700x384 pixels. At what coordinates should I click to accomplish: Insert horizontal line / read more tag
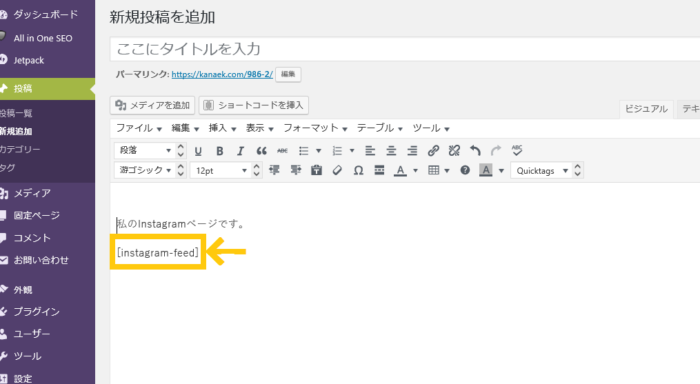tap(379, 170)
